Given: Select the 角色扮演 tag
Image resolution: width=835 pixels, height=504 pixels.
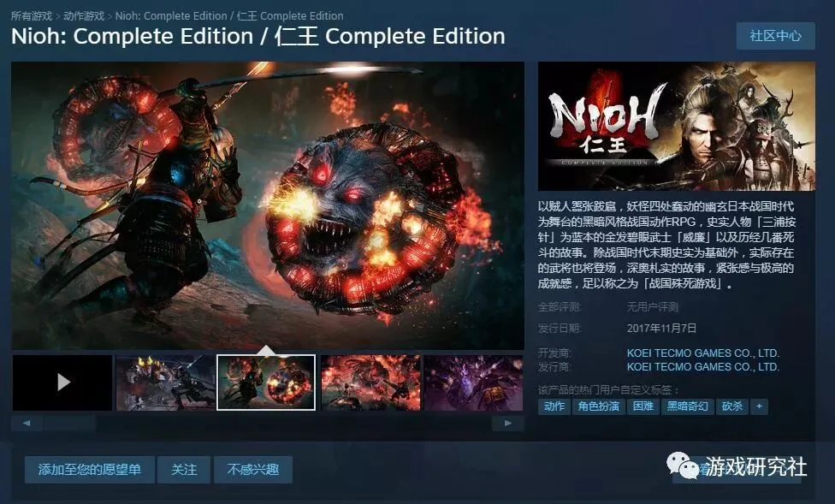Looking at the screenshot, I should click(x=599, y=406).
